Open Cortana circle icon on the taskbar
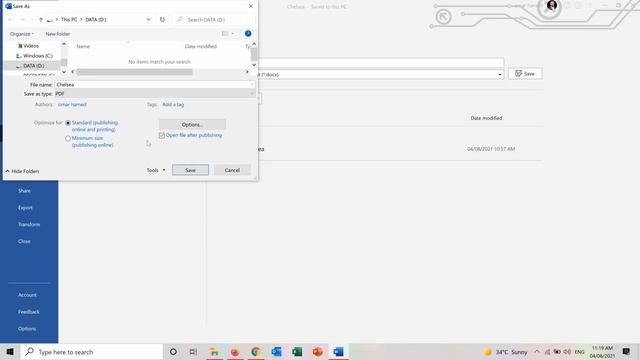Screen dimensions: 640x360 click(173, 351)
